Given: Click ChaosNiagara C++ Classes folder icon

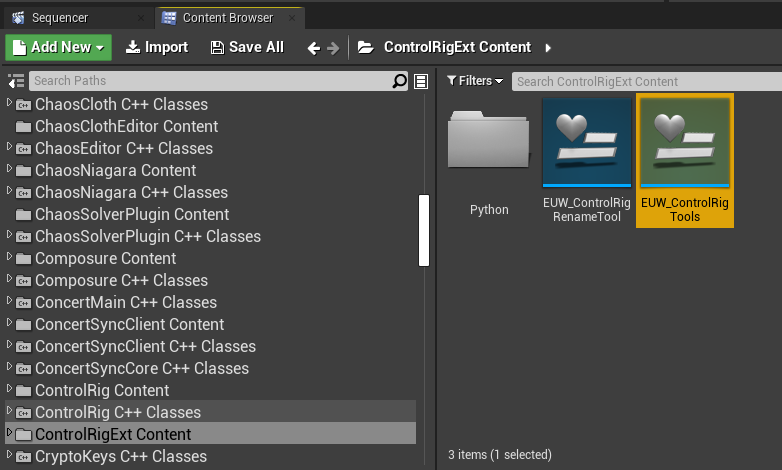Looking at the screenshot, I should pos(23,193).
